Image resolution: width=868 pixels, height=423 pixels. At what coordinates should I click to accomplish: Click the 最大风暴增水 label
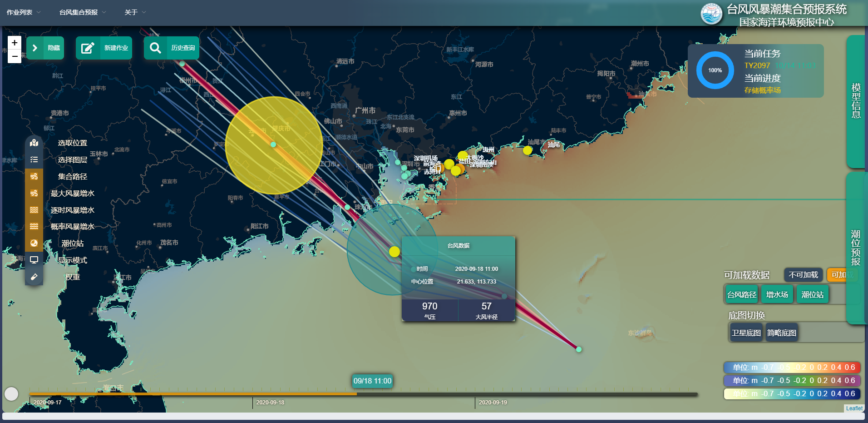click(x=73, y=193)
